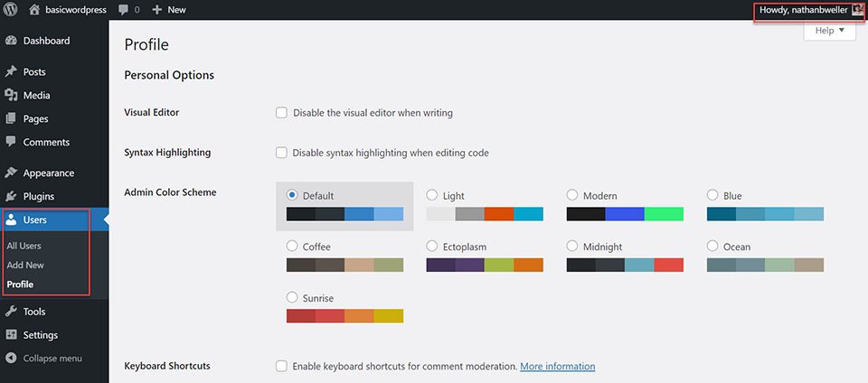Click the Sunrise color scheme palette
The height and width of the screenshot is (383, 868).
tap(344, 315)
